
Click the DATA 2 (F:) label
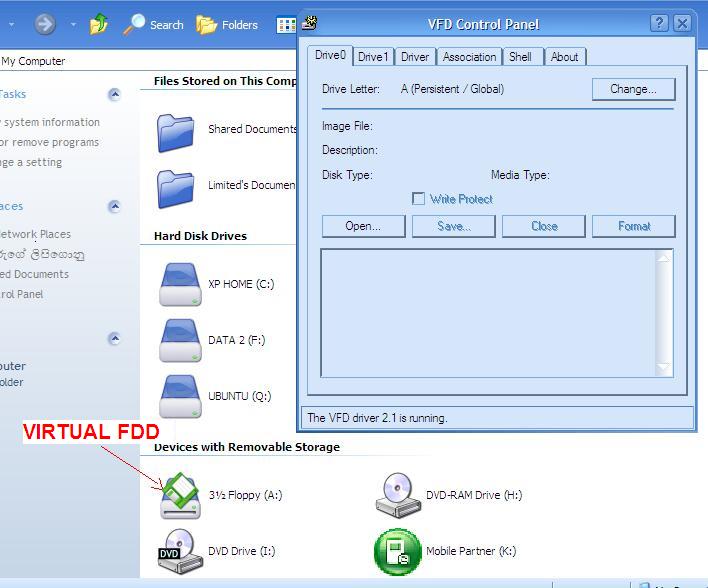[x=237, y=340]
